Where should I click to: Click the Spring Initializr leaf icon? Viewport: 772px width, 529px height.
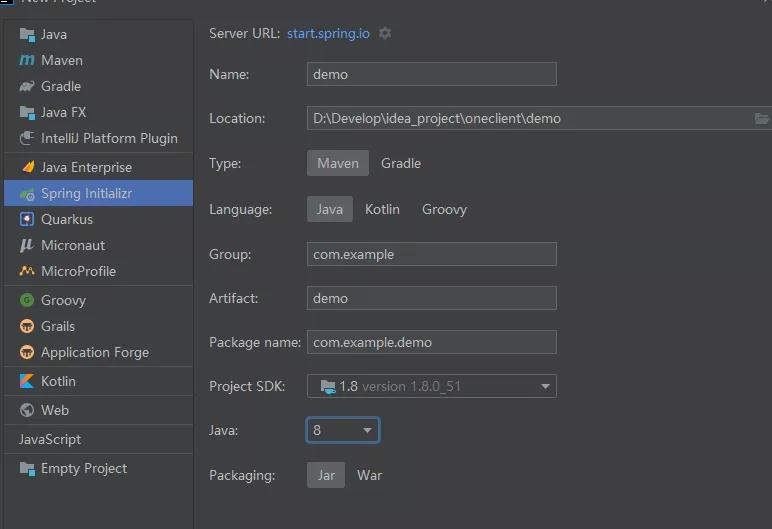(x=27, y=194)
